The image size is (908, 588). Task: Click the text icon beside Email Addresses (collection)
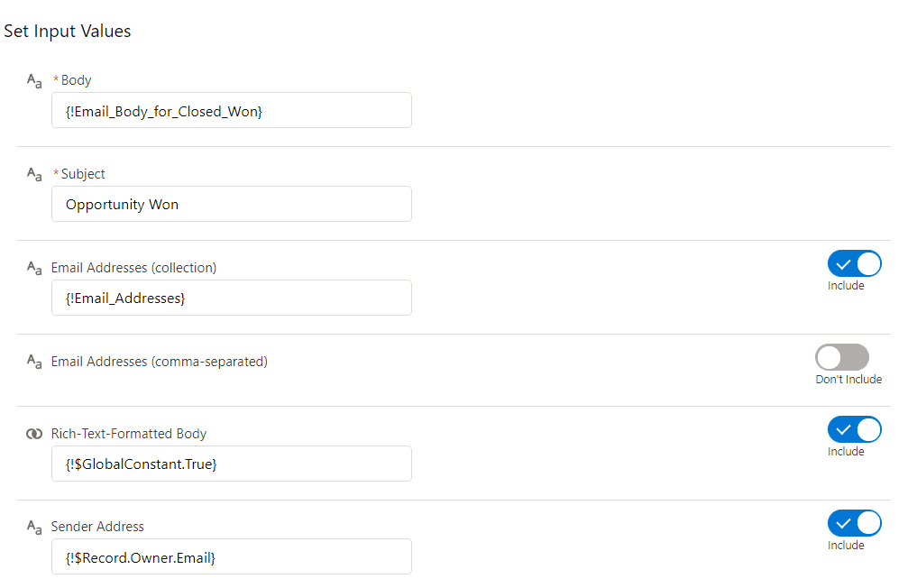(x=34, y=268)
